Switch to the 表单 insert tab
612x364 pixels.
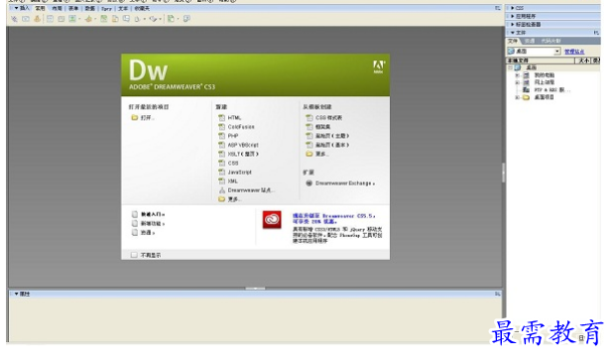pyautogui.click(x=73, y=8)
